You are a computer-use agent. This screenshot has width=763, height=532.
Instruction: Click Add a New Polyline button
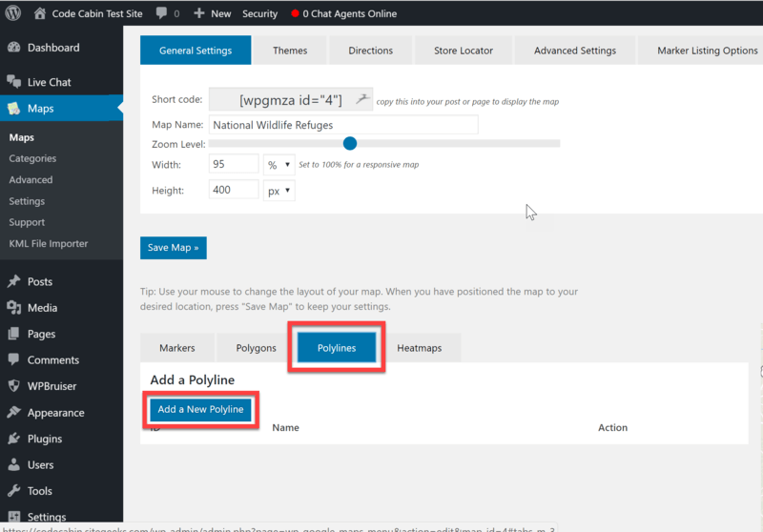pyautogui.click(x=200, y=409)
